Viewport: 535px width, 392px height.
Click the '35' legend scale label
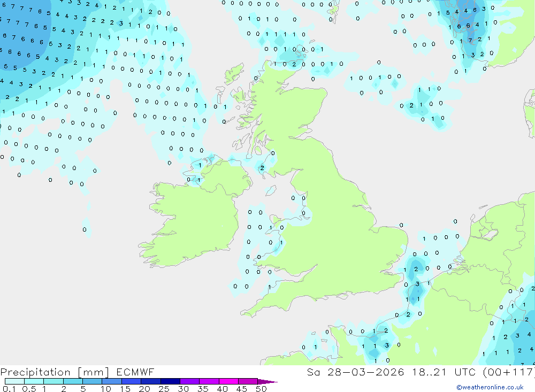[x=203, y=389]
